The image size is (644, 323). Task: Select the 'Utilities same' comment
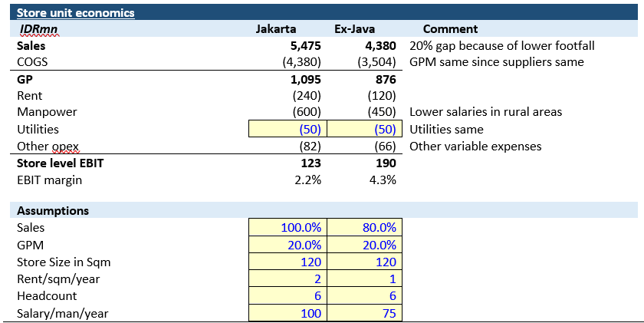[x=446, y=130]
